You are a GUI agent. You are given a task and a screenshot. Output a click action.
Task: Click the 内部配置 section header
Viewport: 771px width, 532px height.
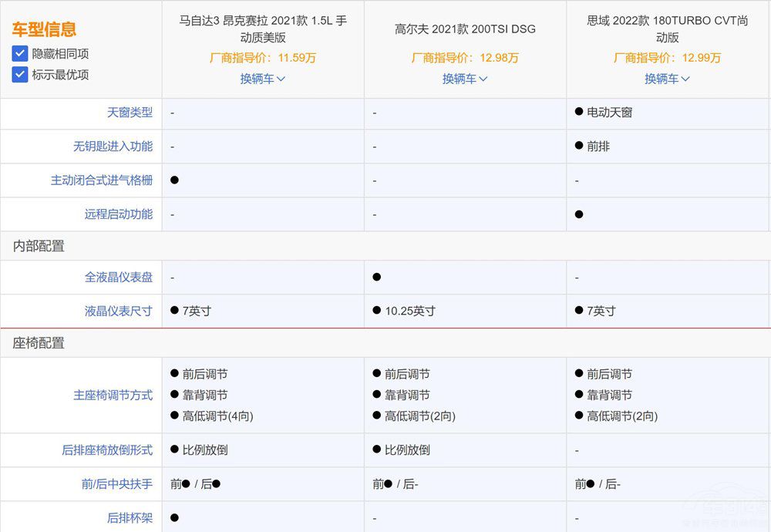pos(39,246)
